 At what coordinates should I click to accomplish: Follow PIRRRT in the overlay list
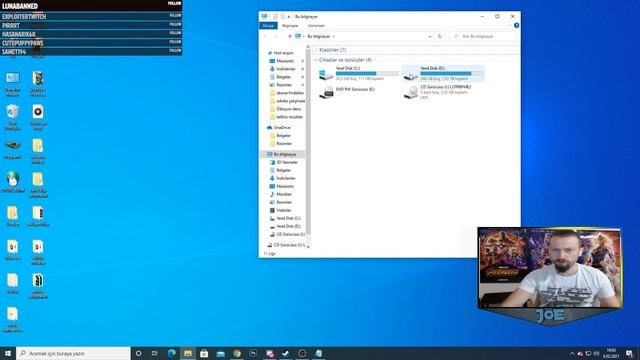(x=175, y=24)
